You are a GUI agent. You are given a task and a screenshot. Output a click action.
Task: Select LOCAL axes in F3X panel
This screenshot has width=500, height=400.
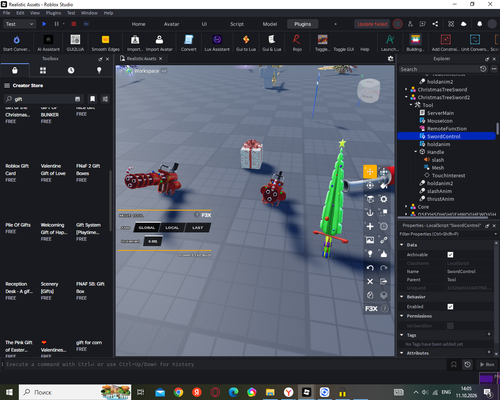[x=172, y=228]
